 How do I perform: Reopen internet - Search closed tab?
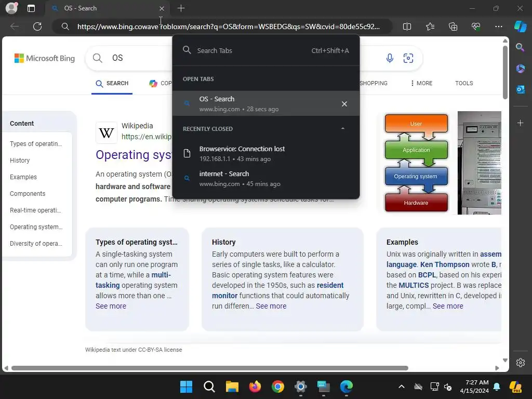click(266, 179)
